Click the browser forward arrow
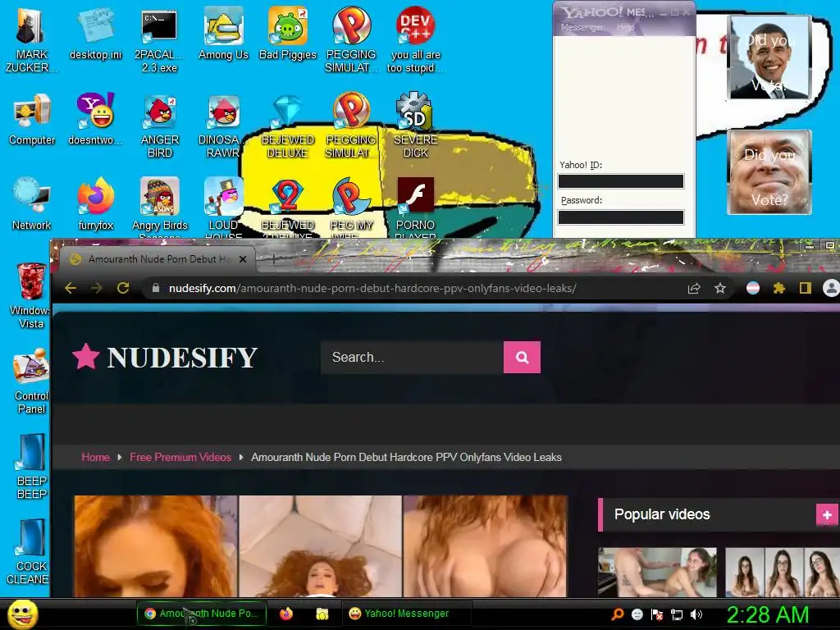The image size is (840, 630). pyautogui.click(x=97, y=288)
